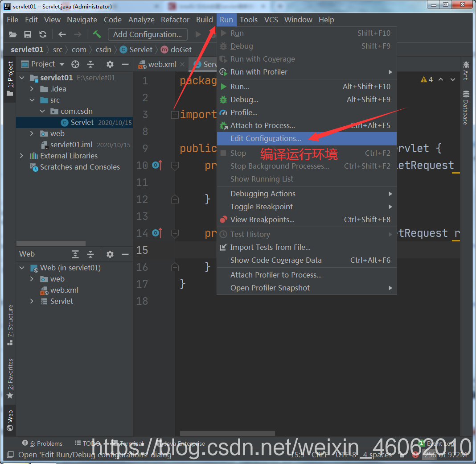
Task: Click the Project tree horizontal scrollbar
Action: pos(51,244)
